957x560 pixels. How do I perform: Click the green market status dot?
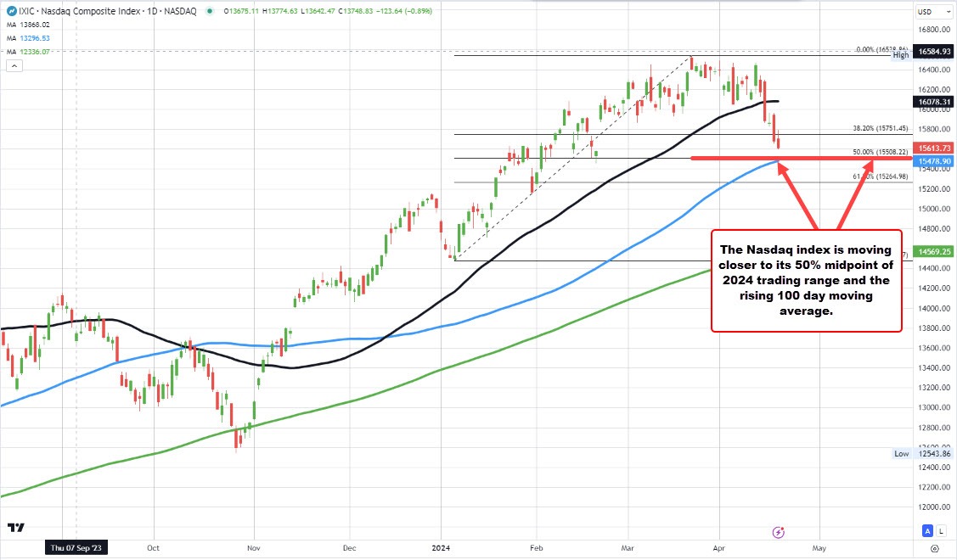click(x=209, y=11)
